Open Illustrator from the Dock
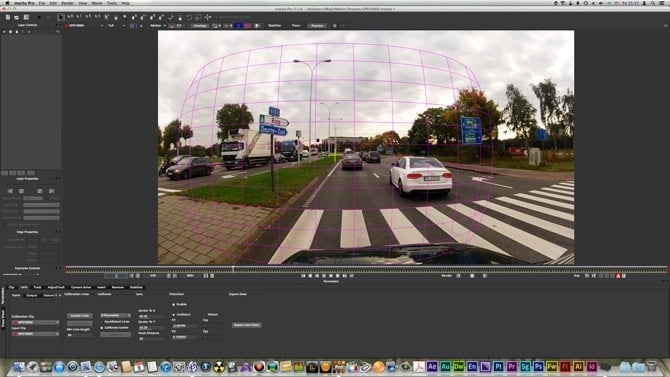This screenshot has width=670, height=377. click(578, 366)
